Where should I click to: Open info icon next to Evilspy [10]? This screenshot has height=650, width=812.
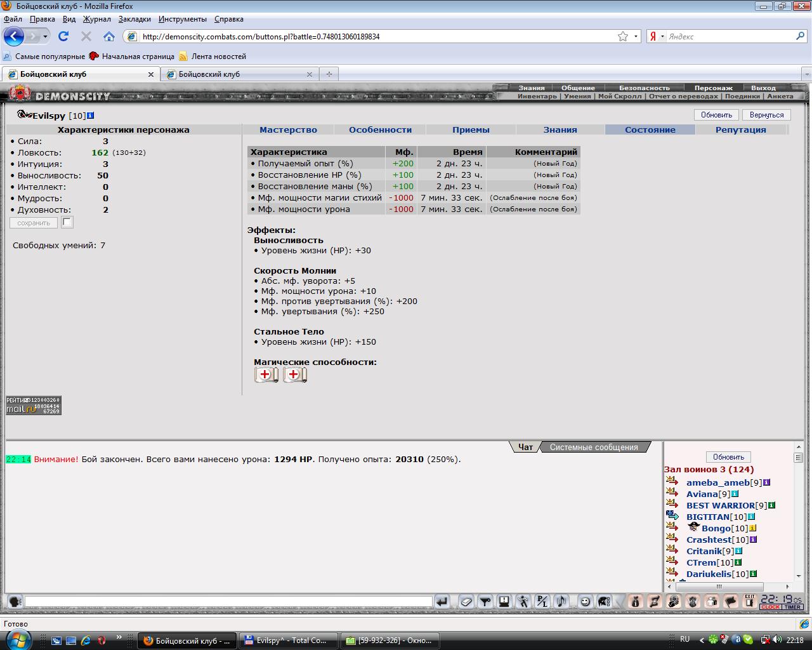click(91, 116)
